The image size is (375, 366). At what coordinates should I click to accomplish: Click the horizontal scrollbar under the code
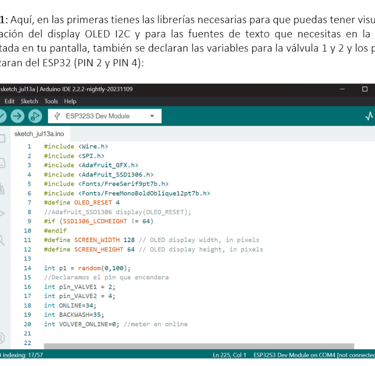tap(199, 346)
